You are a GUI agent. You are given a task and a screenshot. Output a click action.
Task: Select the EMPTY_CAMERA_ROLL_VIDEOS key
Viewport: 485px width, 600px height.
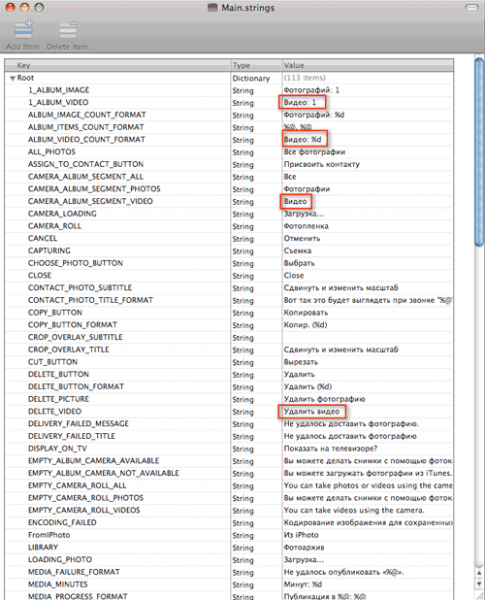click(x=84, y=510)
